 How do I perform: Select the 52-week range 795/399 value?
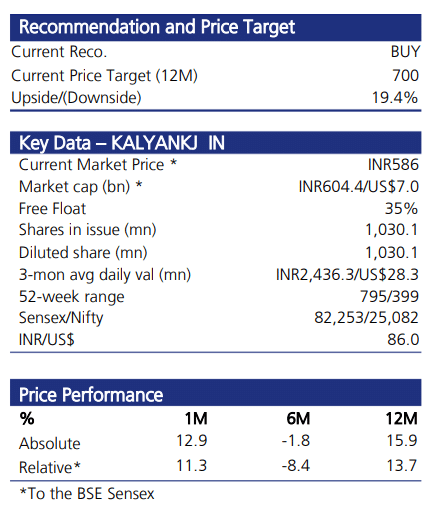tap(389, 297)
